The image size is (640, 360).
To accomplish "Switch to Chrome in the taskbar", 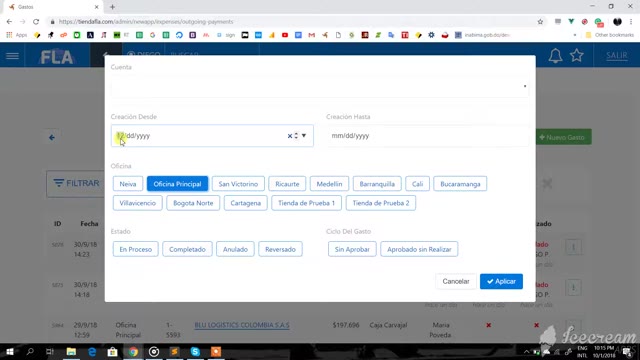I will [133, 351].
